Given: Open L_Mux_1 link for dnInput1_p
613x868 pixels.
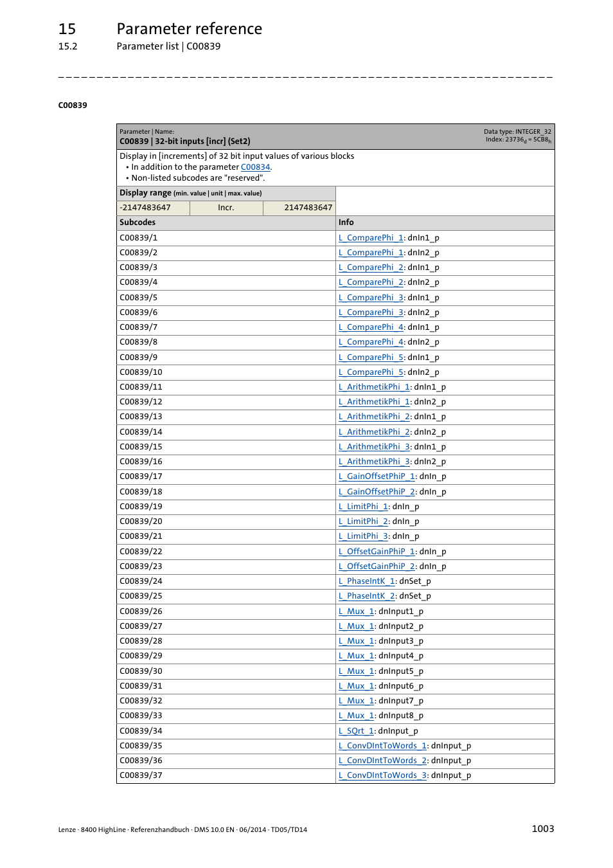Looking at the screenshot, I should point(357,611).
